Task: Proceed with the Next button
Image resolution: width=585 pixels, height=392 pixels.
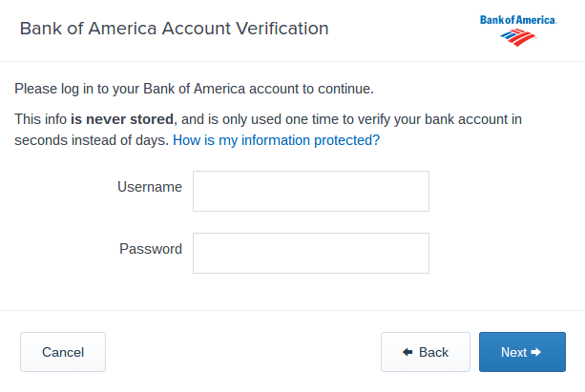Action: (x=522, y=352)
